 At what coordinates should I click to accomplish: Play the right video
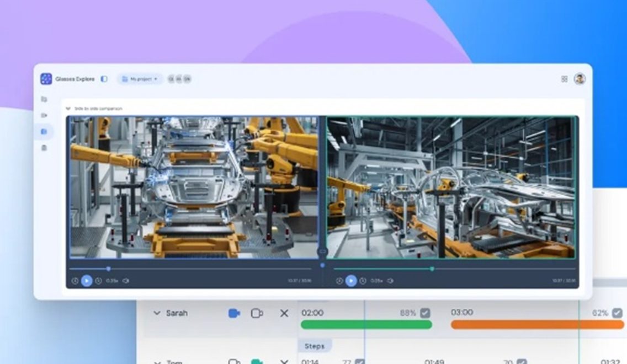[x=351, y=281]
